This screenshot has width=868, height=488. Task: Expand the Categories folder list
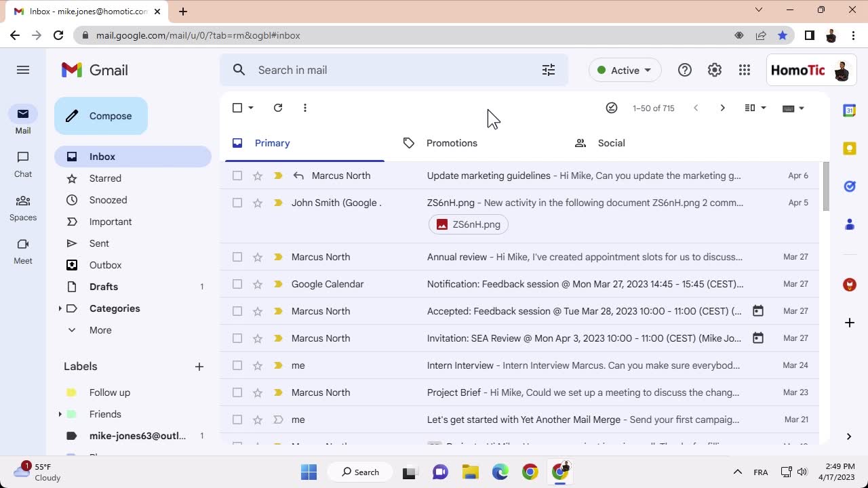tap(60, 308)
